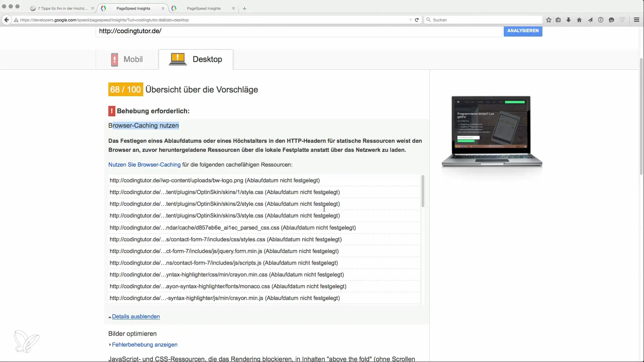Screen dimensions: 644x362
Task: Click the OptinSkin skins/2/style.css row
Action: pos(264,204)
